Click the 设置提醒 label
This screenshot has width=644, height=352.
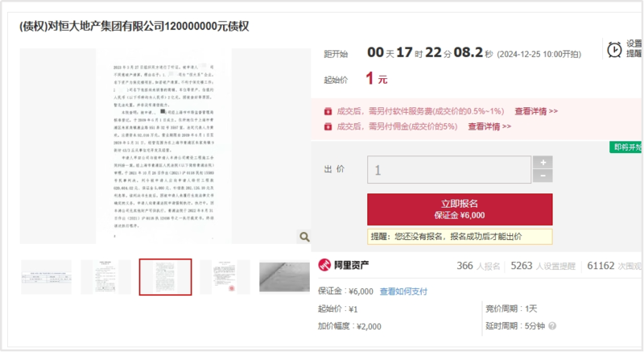coord(634,48)
